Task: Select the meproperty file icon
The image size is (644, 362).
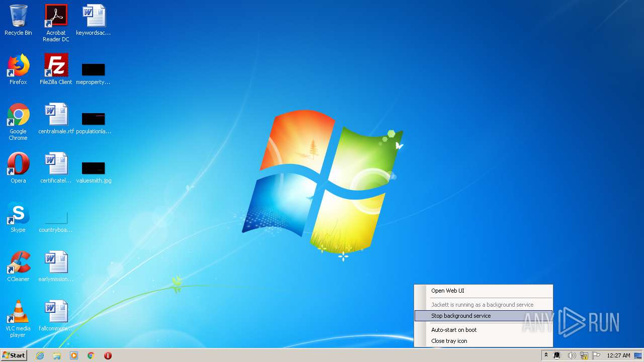Action: pyautogui.click(x=94, y=73)
